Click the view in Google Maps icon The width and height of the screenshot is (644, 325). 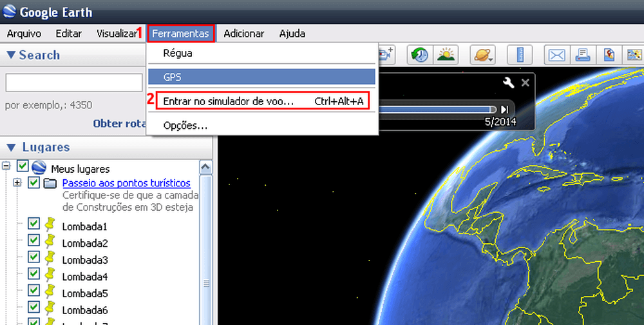(634, 55)
